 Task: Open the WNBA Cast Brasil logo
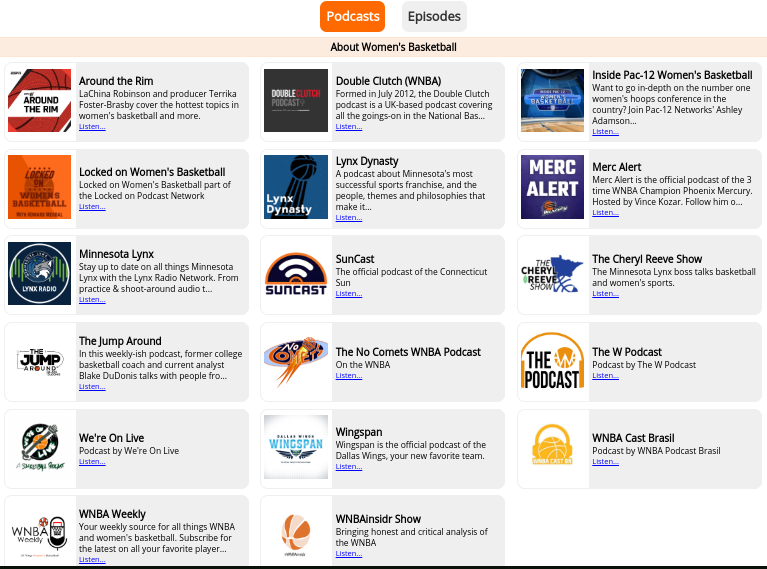tap(552, 447)
